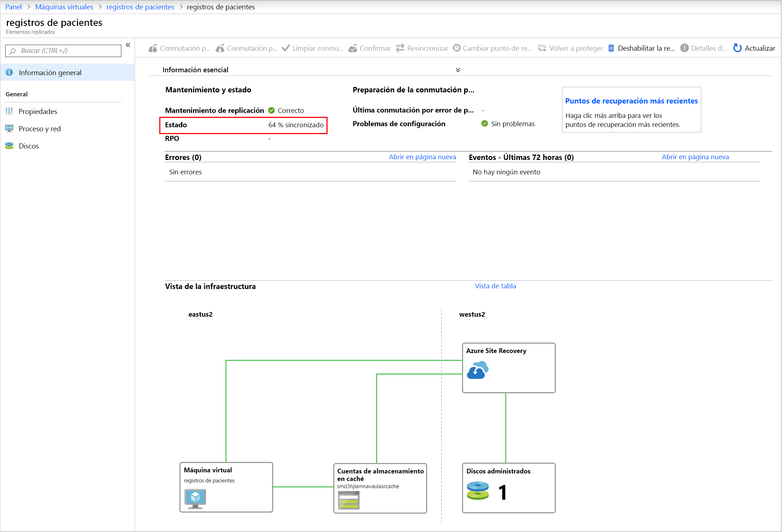Click the cache storage account icon
This screenshot has width=782, height=532.
pos(348,500)
